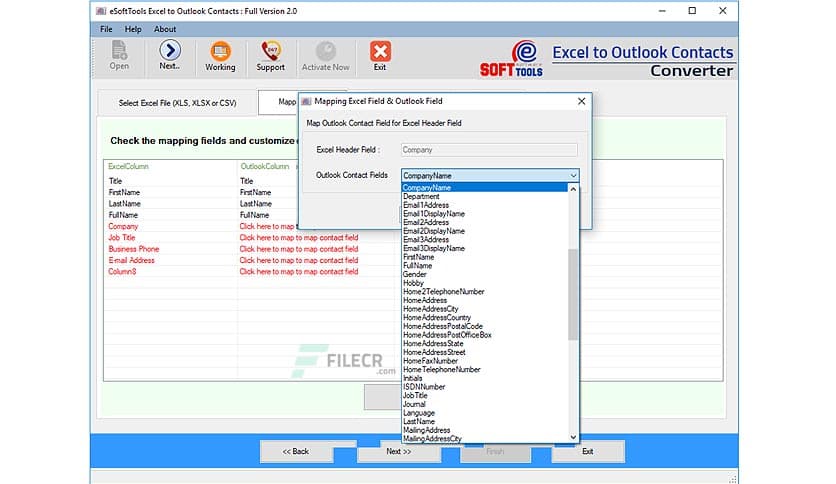Viewport: 836px width, 484px height.
Task: Click dropdown list scroll-up arrow
Action: pos(573,189)
